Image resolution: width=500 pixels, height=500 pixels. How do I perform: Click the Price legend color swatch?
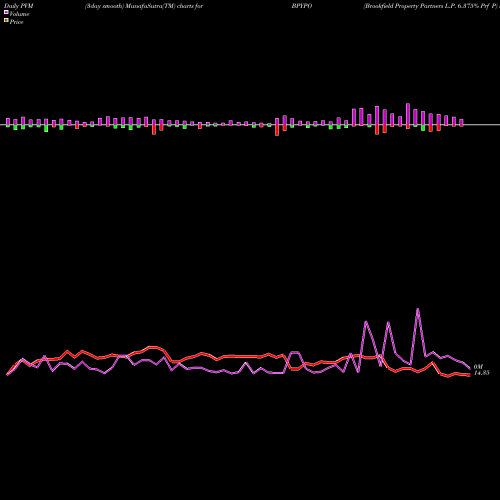6,20
